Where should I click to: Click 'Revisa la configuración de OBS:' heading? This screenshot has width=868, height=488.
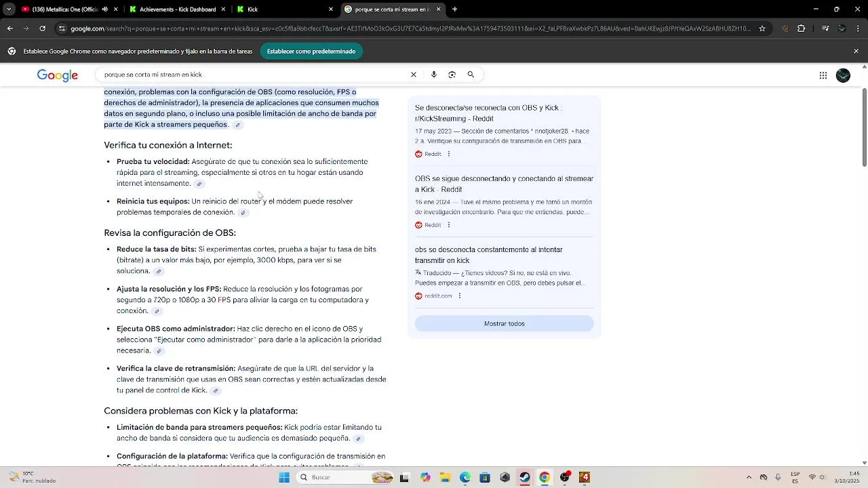[170, 232]
